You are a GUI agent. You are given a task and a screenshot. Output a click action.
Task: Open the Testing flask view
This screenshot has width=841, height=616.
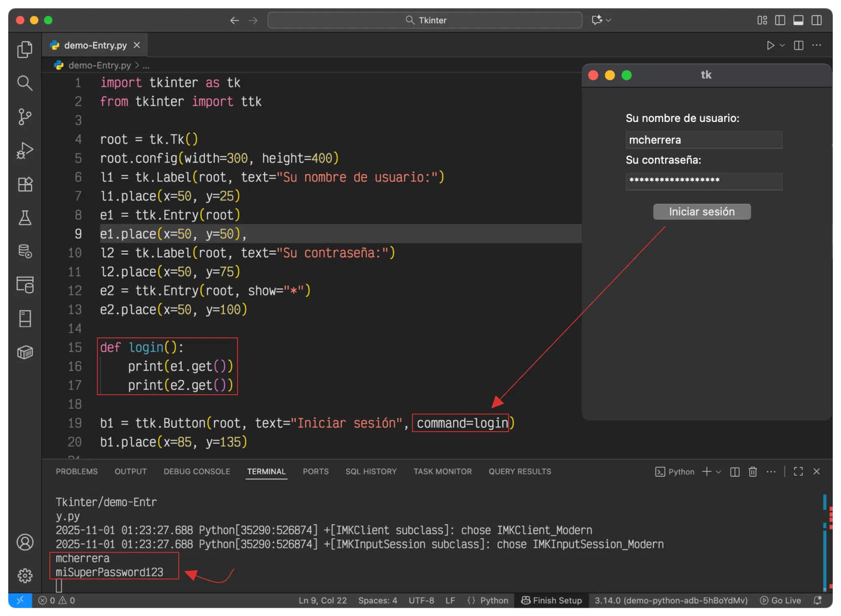tap(25, 218)
